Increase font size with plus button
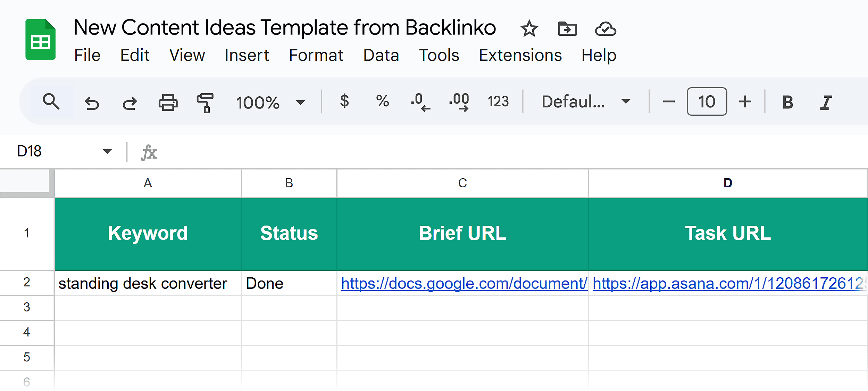The image size is (868, 391). [x=745, y=102]
